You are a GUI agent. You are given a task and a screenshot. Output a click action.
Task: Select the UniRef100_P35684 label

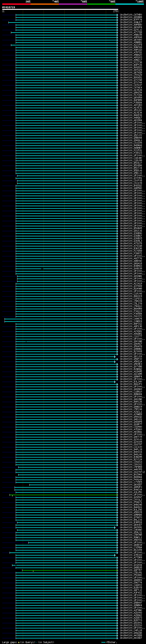(x=131, y=103)
